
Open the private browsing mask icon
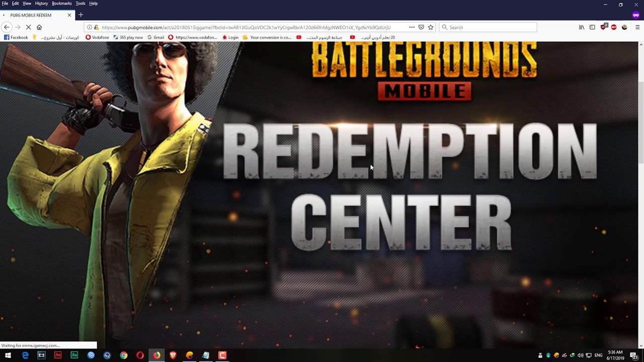tap(636, 15)
